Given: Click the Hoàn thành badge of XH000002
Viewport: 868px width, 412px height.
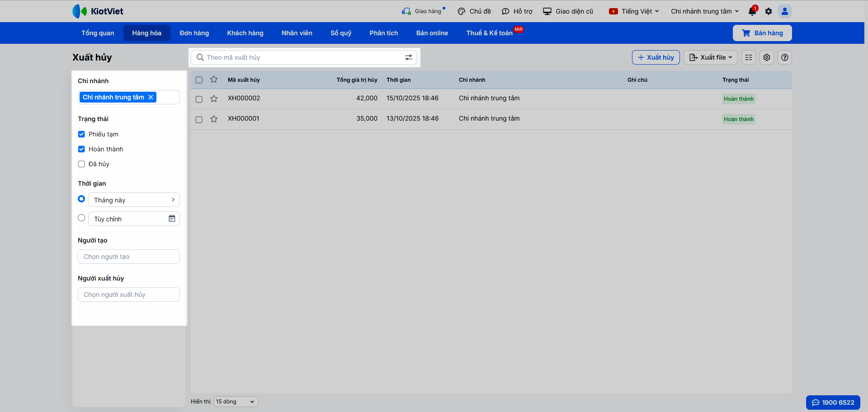Looking at the screenshot, I should point(739,99).
